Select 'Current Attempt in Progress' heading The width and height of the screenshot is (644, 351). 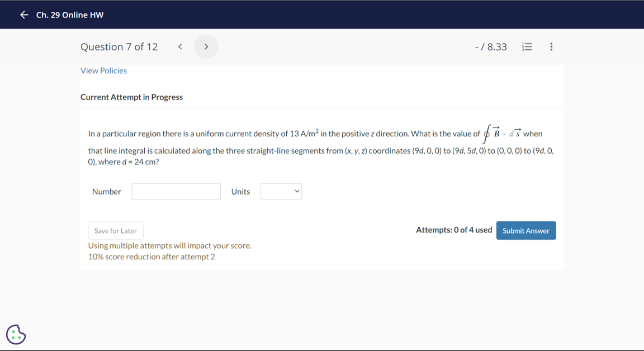point(131,97)
